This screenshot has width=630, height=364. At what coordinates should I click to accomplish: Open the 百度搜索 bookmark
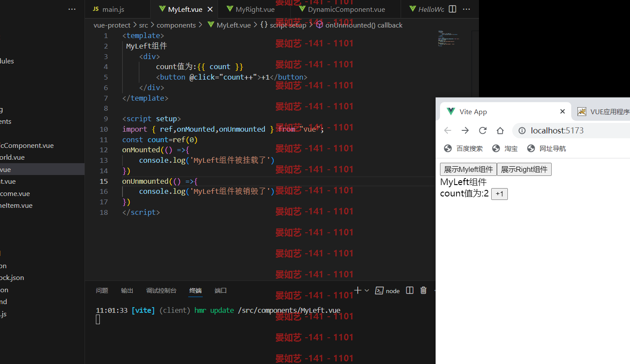[463, 149]
